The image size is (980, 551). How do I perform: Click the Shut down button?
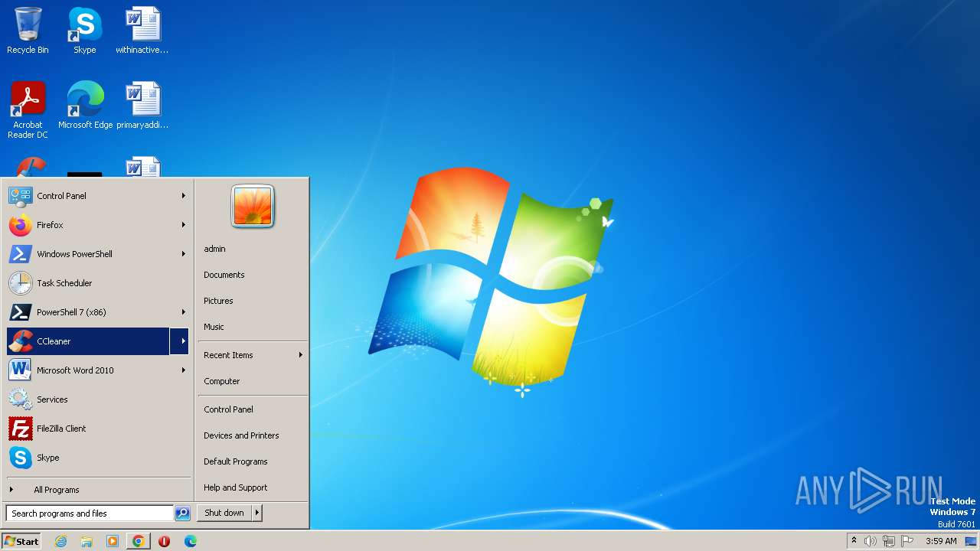[224, 513]
